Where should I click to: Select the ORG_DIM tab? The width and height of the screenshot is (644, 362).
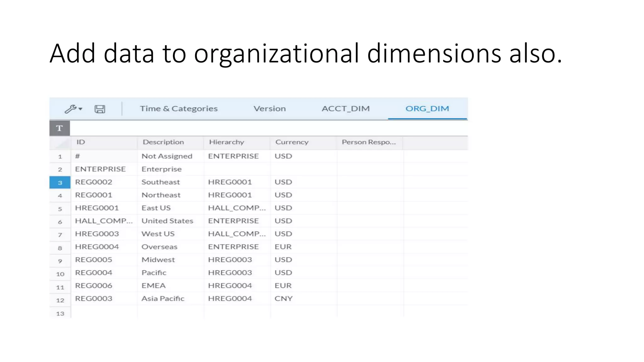tap(427, 109)
